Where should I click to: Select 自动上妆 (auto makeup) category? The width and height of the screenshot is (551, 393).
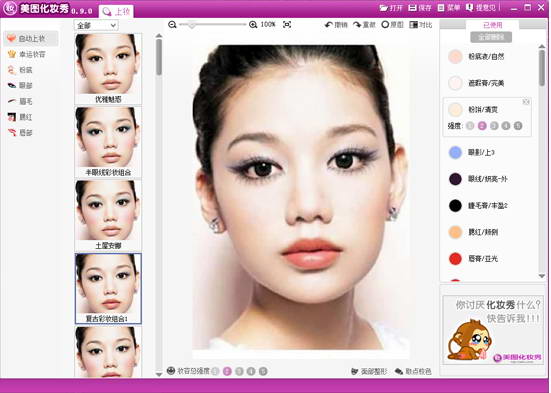coord(31,38)
